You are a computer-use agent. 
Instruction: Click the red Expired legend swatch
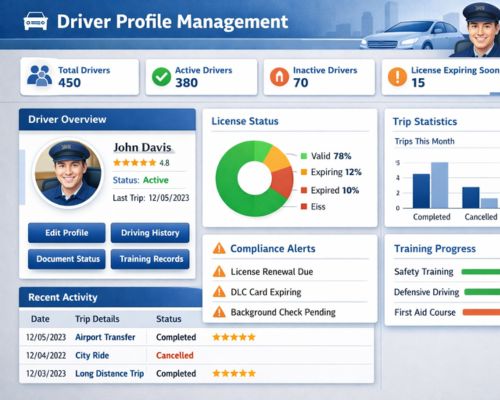coord(304,190)
